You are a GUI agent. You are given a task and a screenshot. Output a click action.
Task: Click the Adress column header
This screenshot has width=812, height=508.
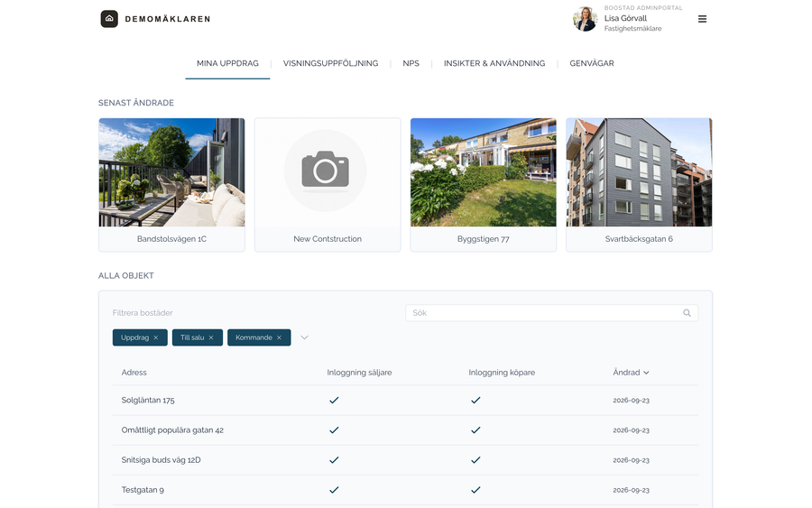[x=134, y=373]
